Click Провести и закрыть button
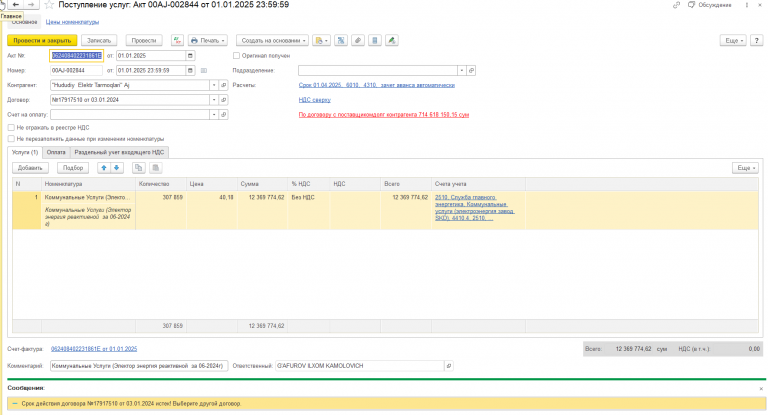The image size is (768, 415). click(x=42, y=41)
